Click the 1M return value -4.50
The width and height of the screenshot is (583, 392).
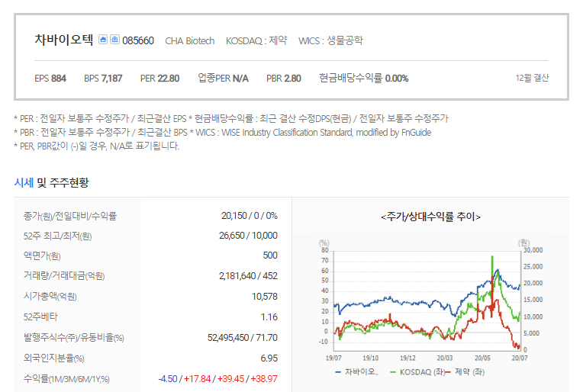168,378
